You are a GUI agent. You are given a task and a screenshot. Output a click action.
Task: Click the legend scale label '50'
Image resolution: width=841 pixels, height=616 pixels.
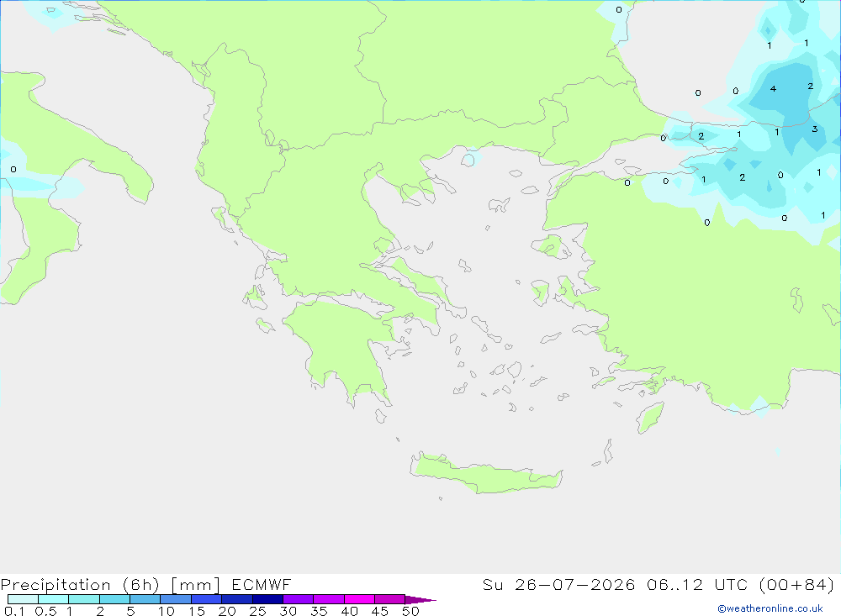click(x=410, y=611)
